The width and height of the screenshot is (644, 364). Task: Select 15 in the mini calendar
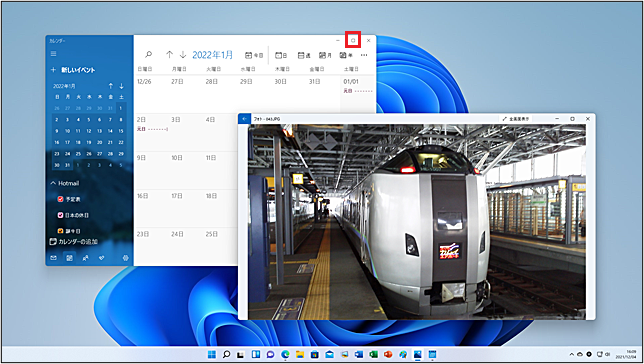[x=121, y=131]
